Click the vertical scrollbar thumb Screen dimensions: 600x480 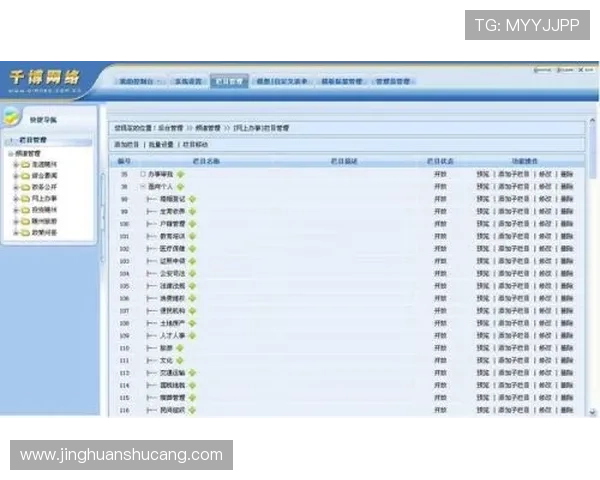pyautogui.click(x=592, y=151)
